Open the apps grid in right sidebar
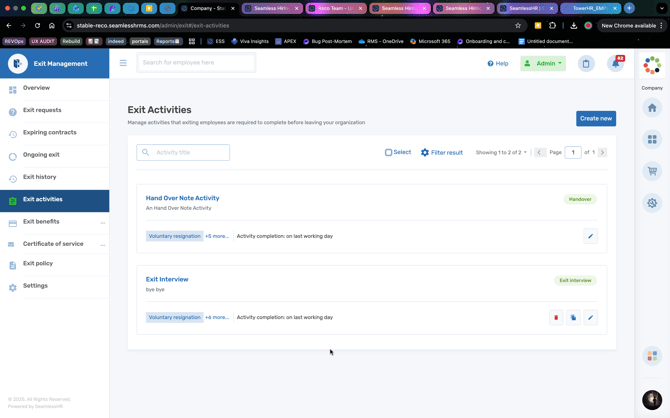The image size is (670, 418). click(x=652, y=139)
